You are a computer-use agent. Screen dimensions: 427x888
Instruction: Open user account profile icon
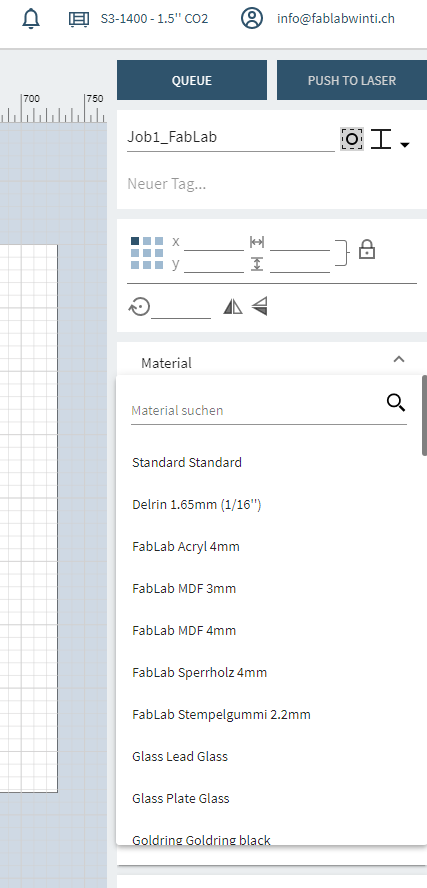click(x=251, y=18)
